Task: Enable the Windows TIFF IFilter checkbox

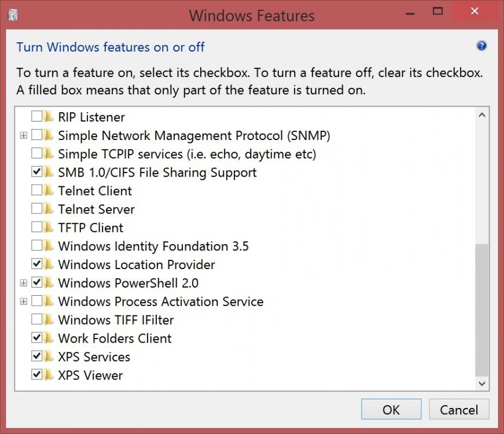Action: coord(36,319)
